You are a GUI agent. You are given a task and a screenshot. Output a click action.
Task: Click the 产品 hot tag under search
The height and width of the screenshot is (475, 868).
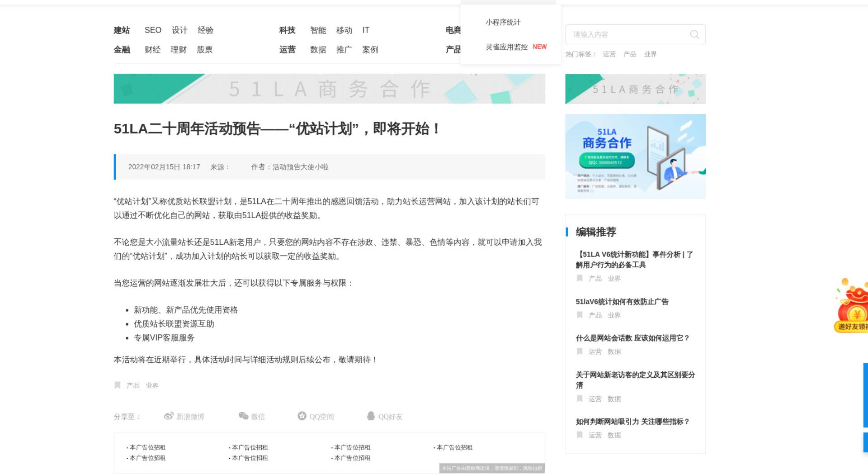[630, 54]
